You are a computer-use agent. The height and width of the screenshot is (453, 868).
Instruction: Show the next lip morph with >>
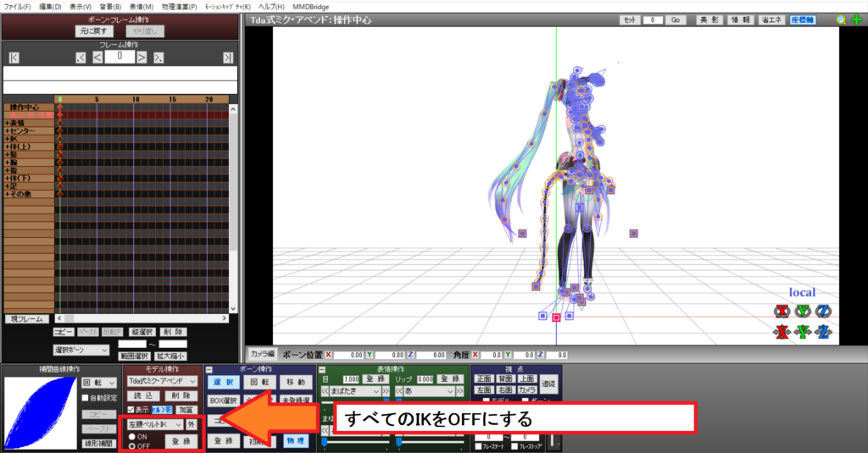coord(460,391)
